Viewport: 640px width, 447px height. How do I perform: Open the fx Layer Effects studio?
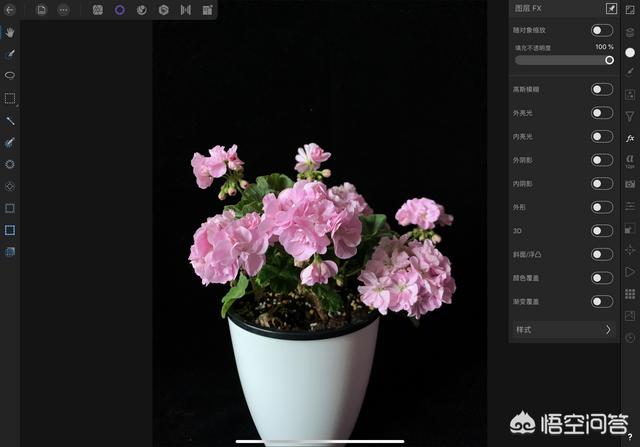click(x=630, y=138)
